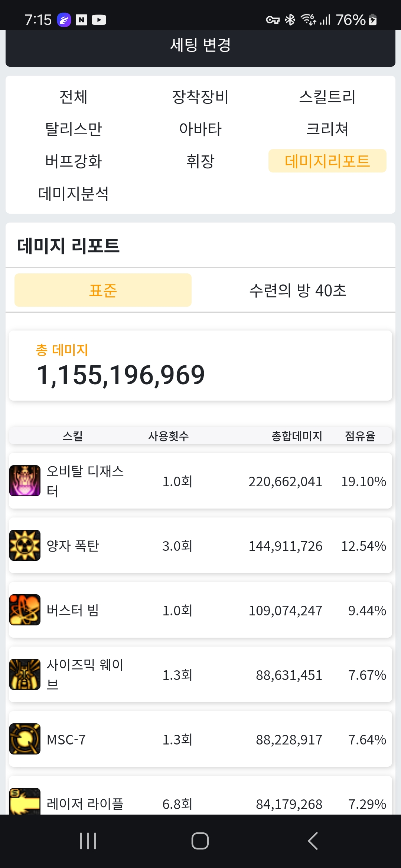
Task: Select the 데미지분석 tab
Action: coord(74,194)
